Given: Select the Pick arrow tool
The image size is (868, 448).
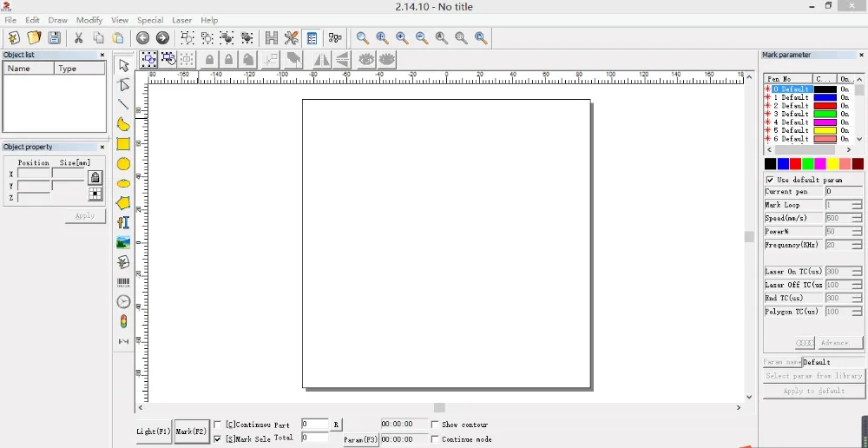Looking at the screenshot, I should click(x=123, y=65).
